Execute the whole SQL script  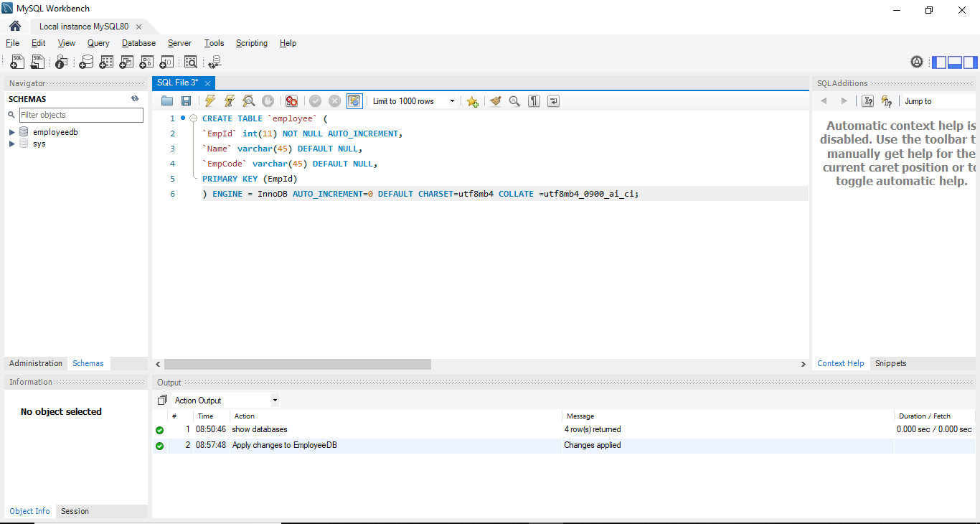210,101
